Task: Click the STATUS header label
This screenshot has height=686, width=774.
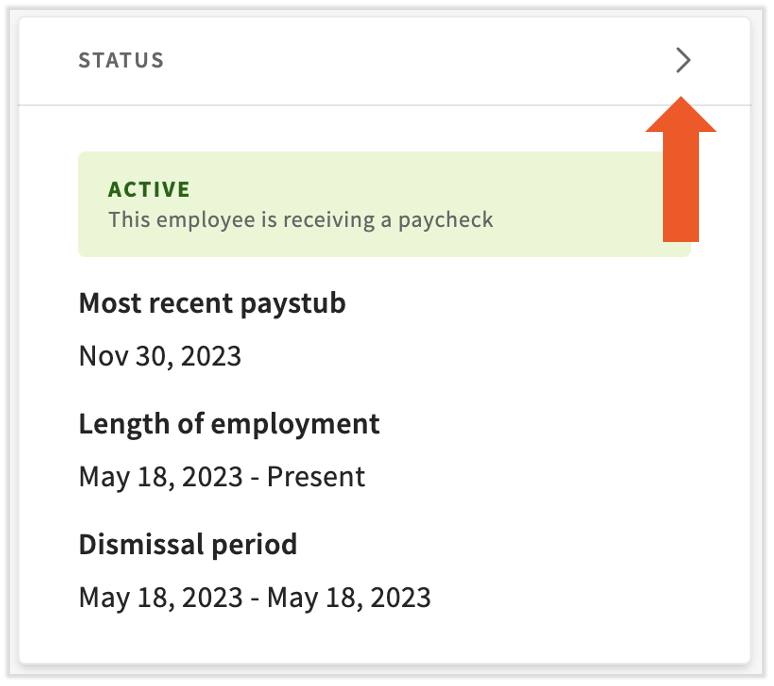Action: click(x=121, y=61)
